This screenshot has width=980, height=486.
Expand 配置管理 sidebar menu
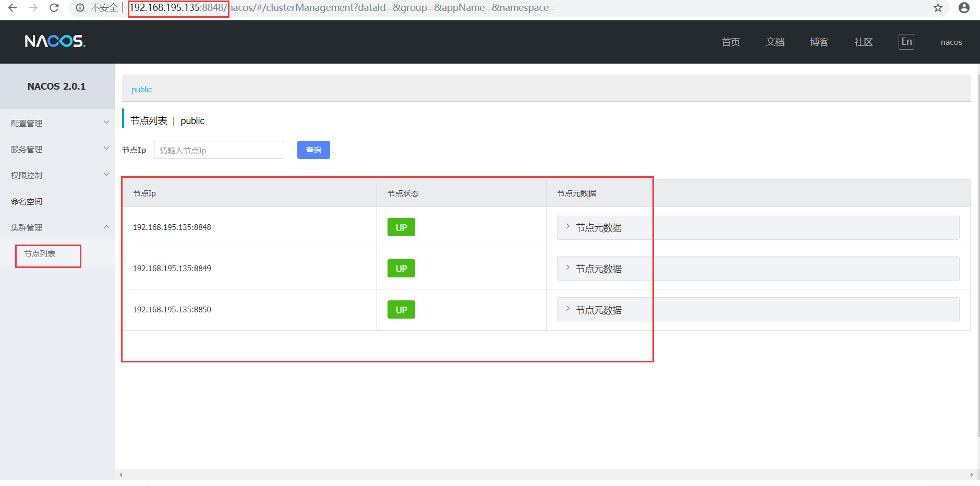point(57,123)
